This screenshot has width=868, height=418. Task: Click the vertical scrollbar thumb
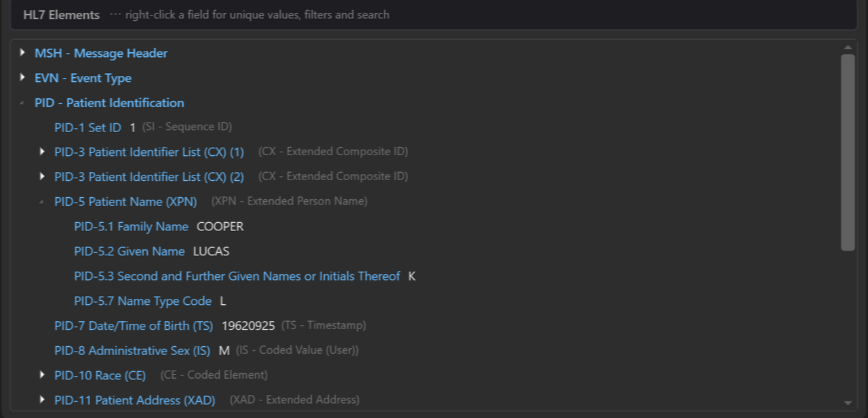coord(848,152)
